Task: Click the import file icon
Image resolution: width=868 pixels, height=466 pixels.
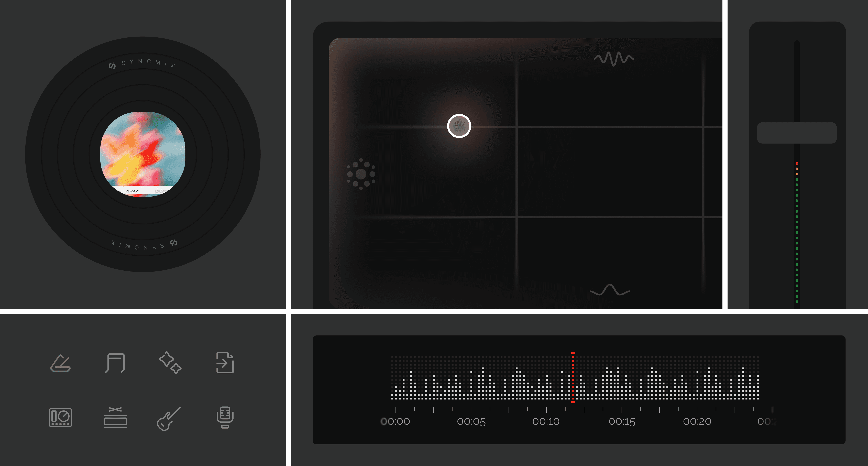Action: point(225,363)
